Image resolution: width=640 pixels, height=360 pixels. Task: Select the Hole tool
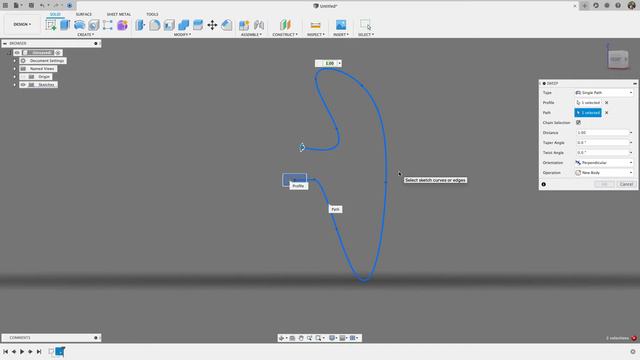tap(93, 25)
